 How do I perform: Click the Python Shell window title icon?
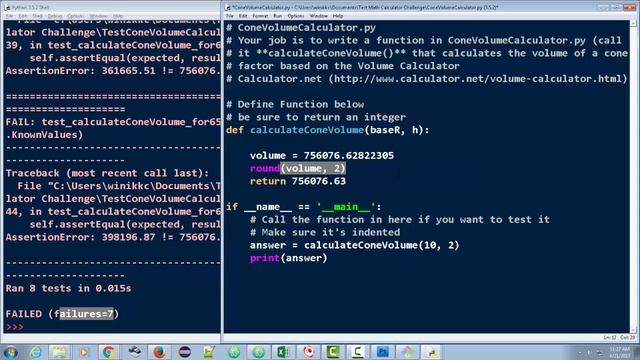coord(7,7)
